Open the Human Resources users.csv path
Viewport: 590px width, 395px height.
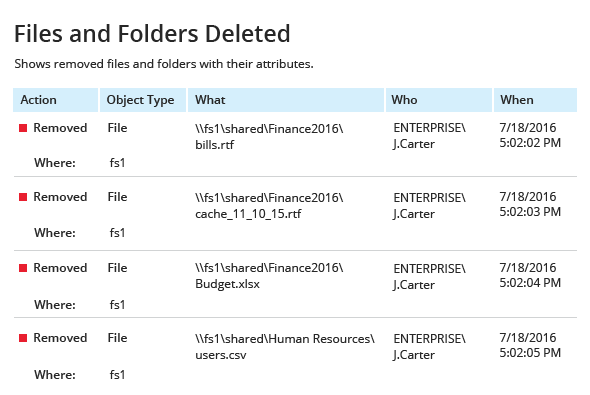point(285,346)
